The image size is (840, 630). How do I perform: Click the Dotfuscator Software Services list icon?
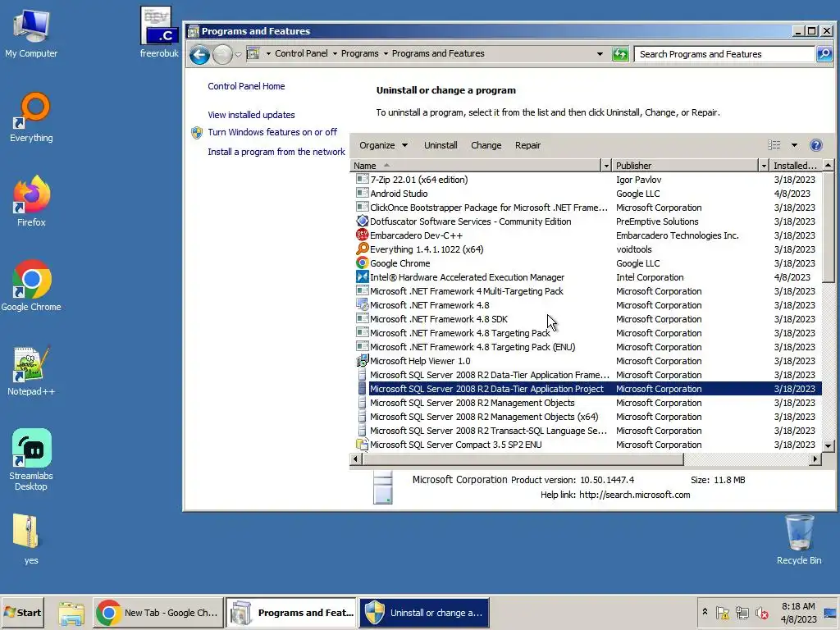tap(362, 221)
